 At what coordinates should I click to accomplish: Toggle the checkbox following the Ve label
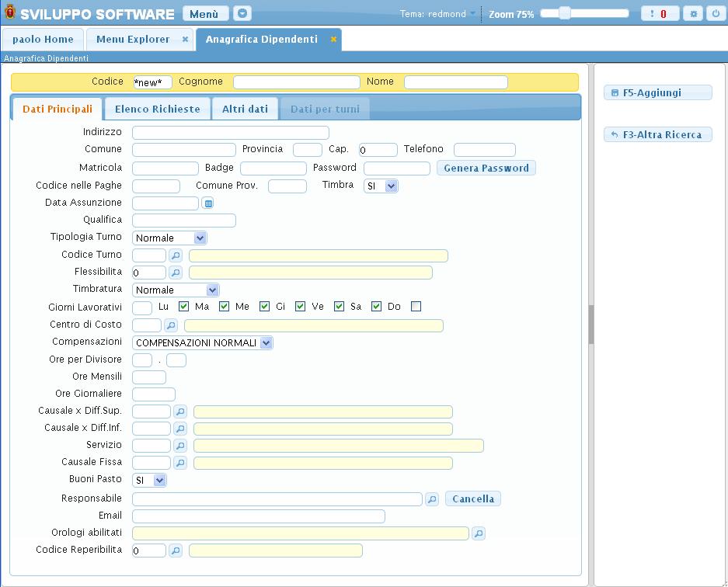tap(340, 307)
